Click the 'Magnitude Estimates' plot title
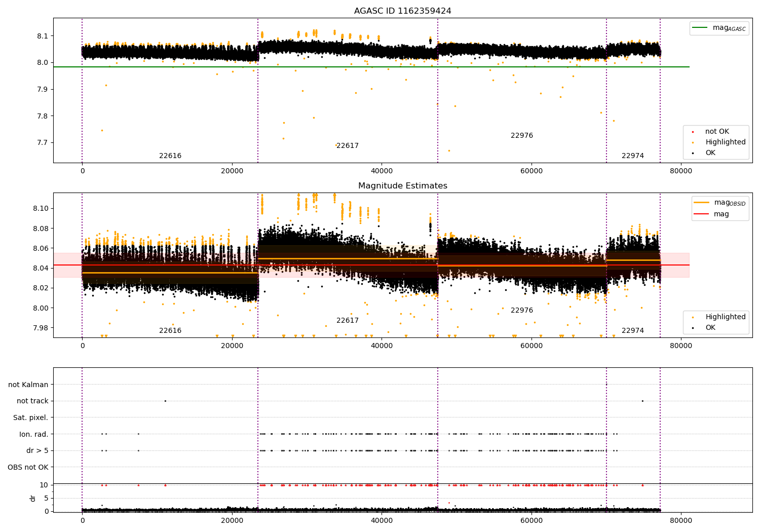 tap(403, 186)
